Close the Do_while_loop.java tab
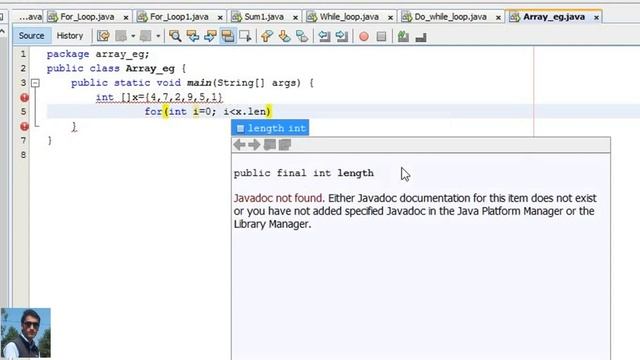Image resolution: width=640 pixels, height=360 pixels. [498, 18]
